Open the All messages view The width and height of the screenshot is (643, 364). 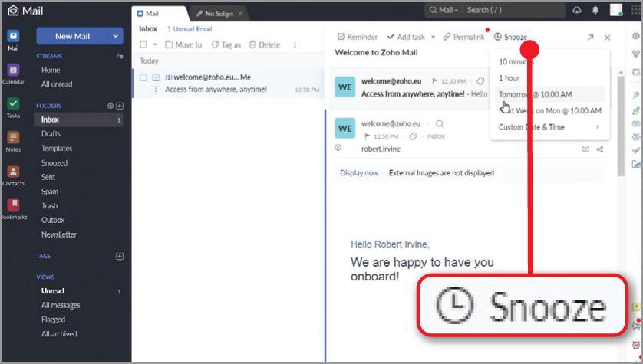coord(61,305)
